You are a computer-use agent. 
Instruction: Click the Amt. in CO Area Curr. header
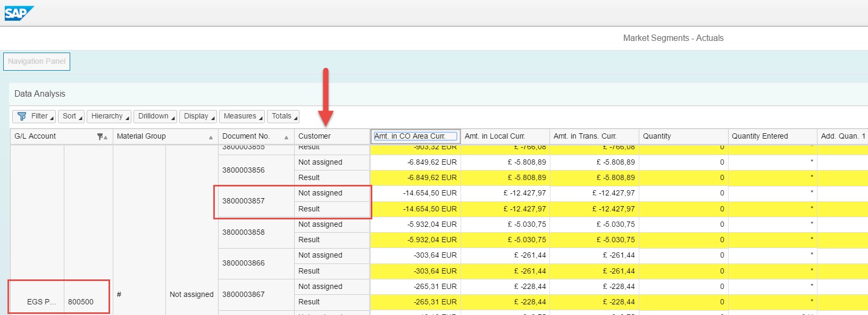click(415, 137)
